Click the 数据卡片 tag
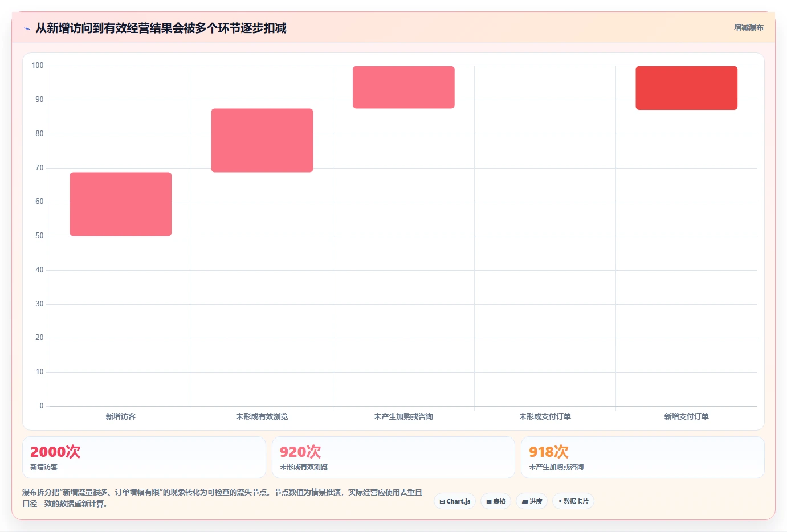787x532 pixels. (573, 501)
